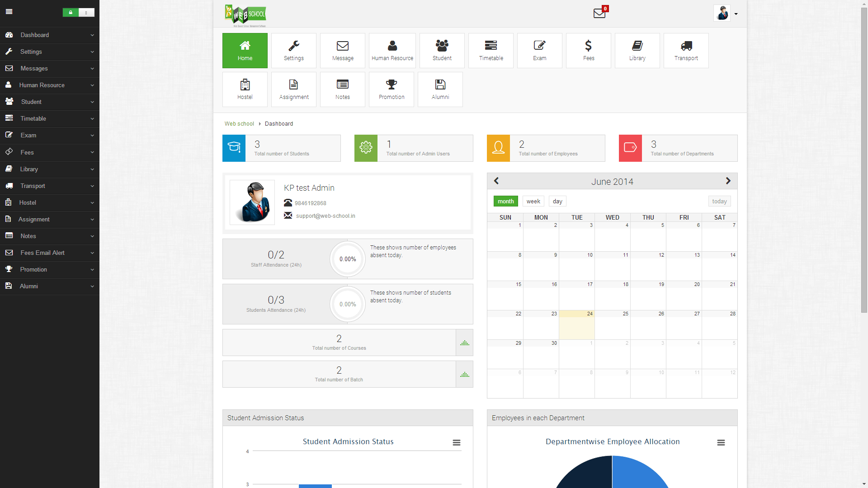Open the Promotion module icon
Viewport: 868px width, 488px height.
pyautogui.click(x=391, y=89)
